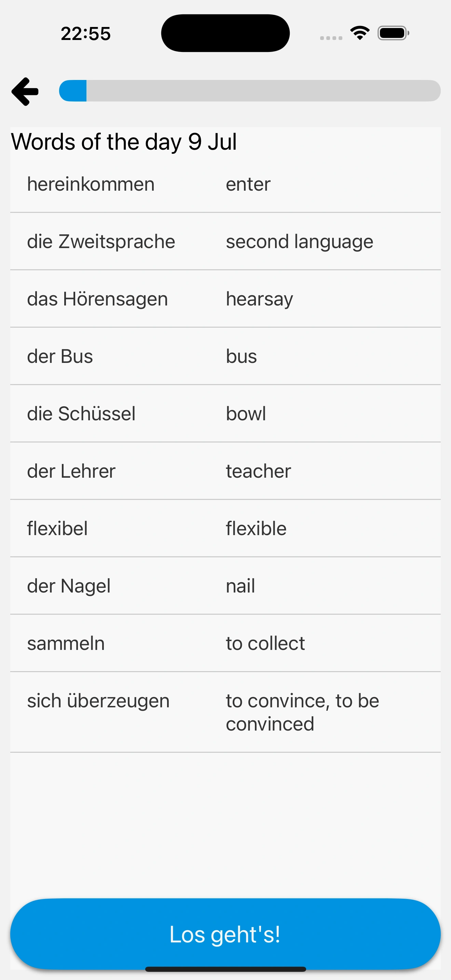Tap the entry 'der Lehrer'

[x=71, y=471]
